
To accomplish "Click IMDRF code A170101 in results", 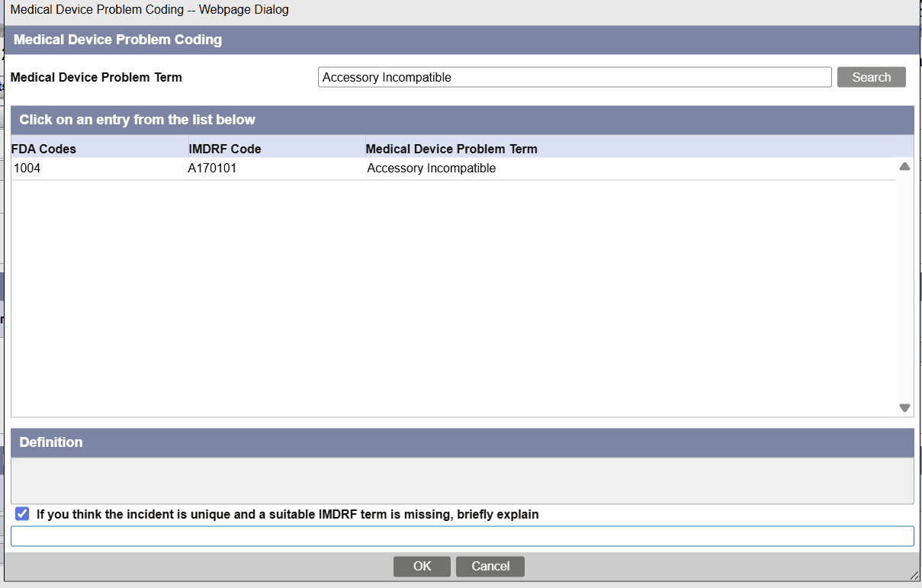I will [214, 168].
